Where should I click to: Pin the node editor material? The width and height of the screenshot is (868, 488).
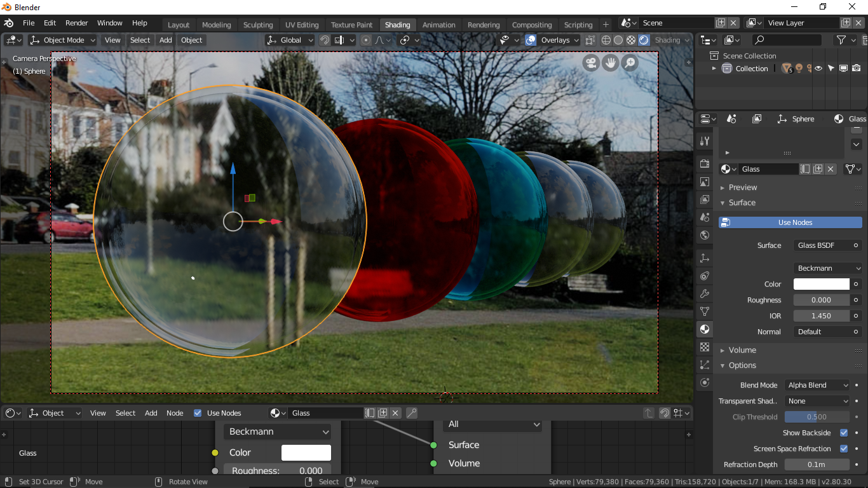click(412, 413)
